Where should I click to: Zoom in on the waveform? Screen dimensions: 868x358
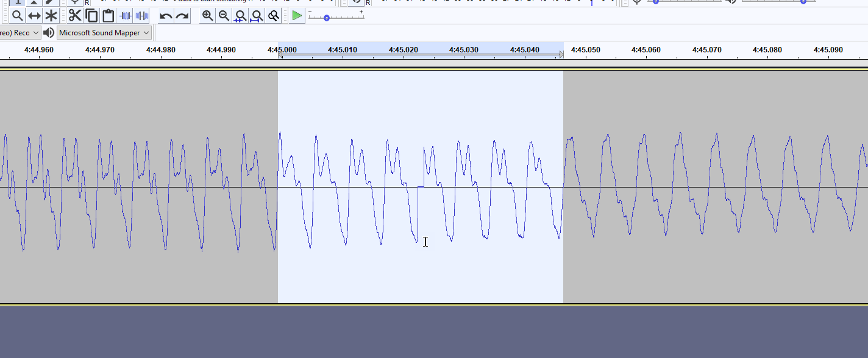(208, 15)
